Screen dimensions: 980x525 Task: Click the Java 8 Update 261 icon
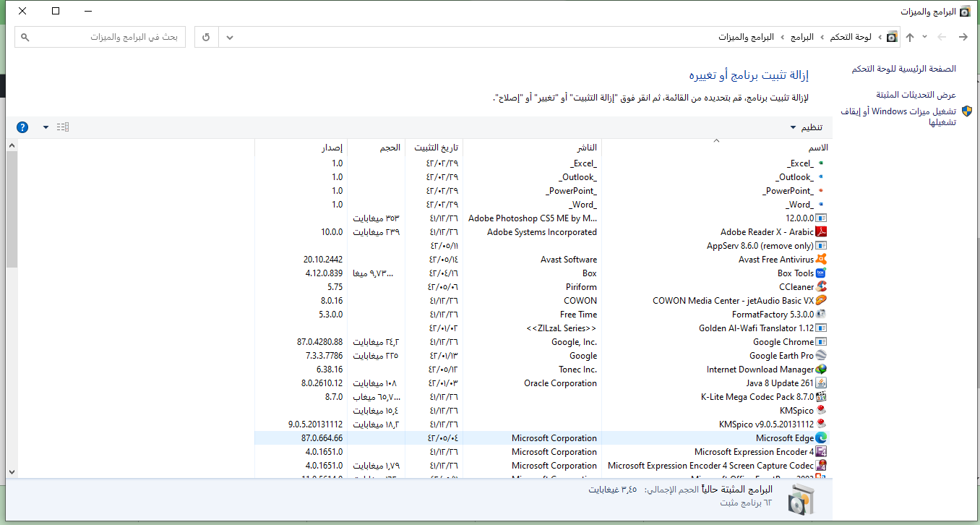pyautogui.click(x=821, y=383)
